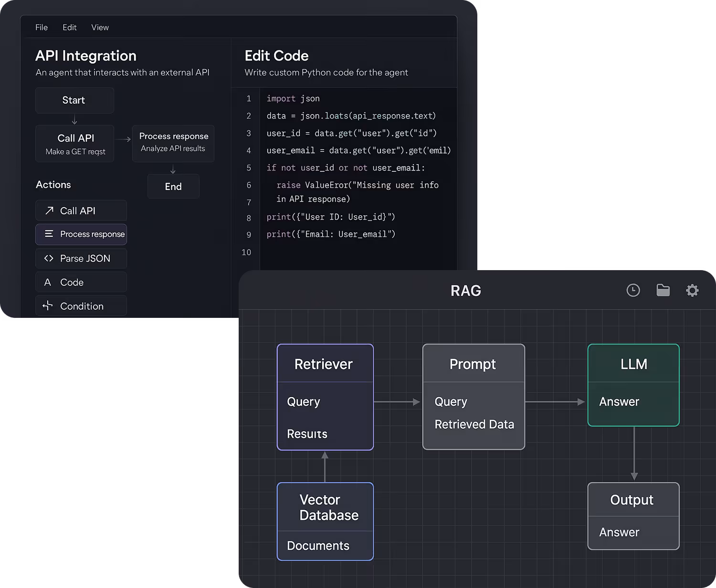
Task: Click code line starting 'data = json.loats'
Action: tap(351, 116)
